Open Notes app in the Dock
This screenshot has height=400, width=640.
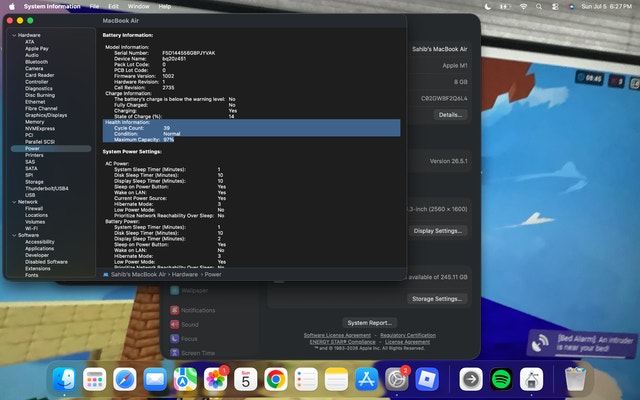[x=336, y=379]
